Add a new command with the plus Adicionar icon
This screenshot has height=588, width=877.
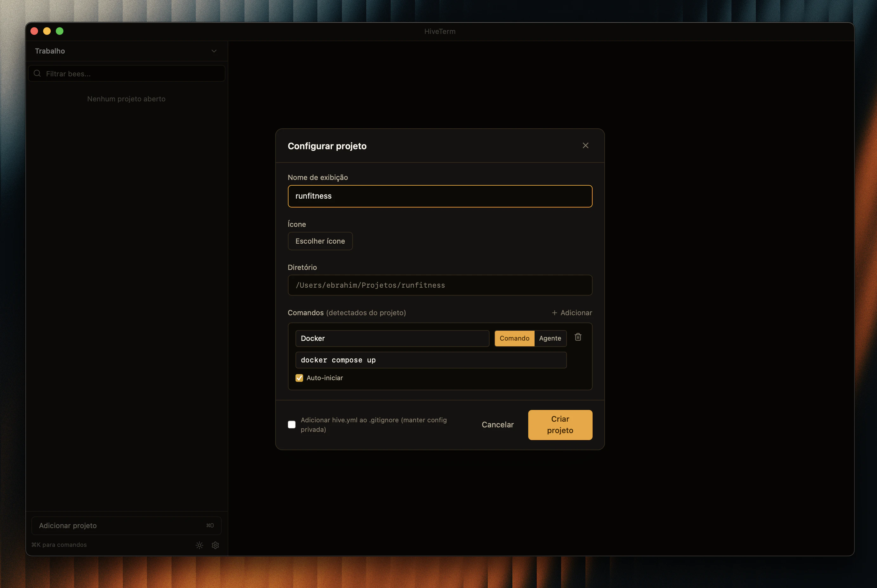pos(571,312)
